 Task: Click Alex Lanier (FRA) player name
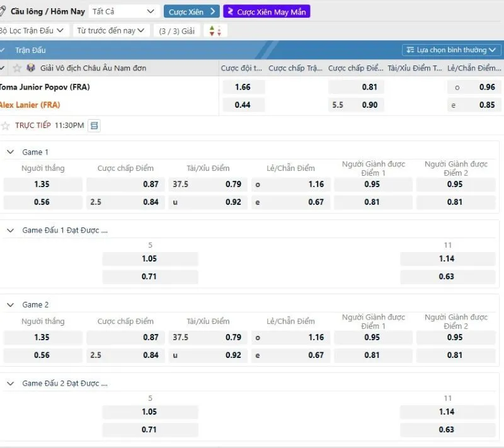30,105
